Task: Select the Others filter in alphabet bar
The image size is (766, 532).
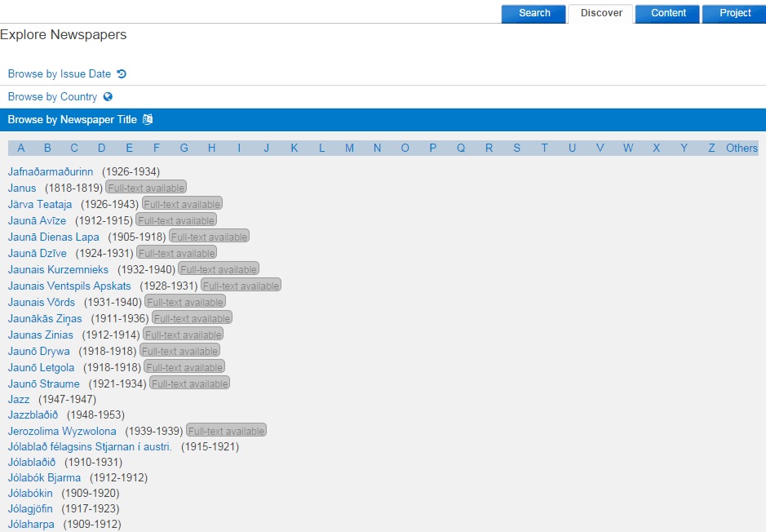Action: (742, 148)
